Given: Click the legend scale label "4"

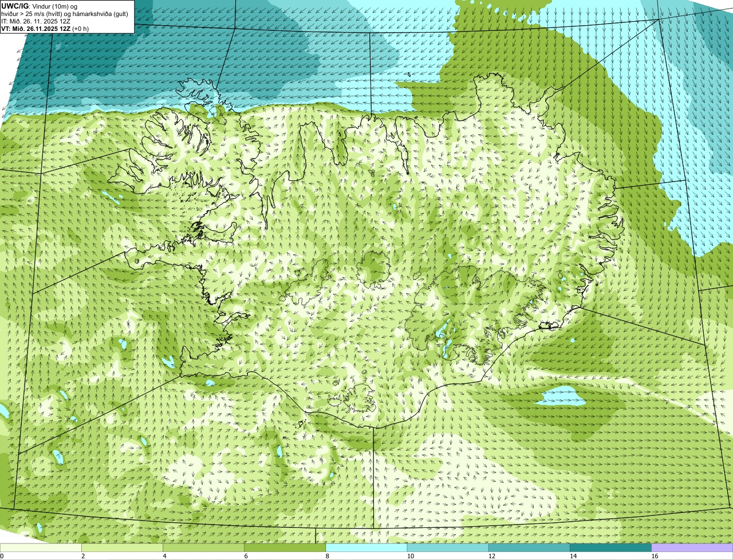Looking at the screenshot, I should (164, 556).
